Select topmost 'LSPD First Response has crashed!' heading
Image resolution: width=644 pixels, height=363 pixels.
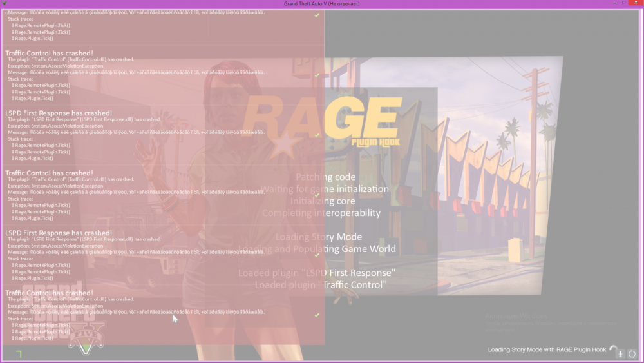(x=59, y=113)
